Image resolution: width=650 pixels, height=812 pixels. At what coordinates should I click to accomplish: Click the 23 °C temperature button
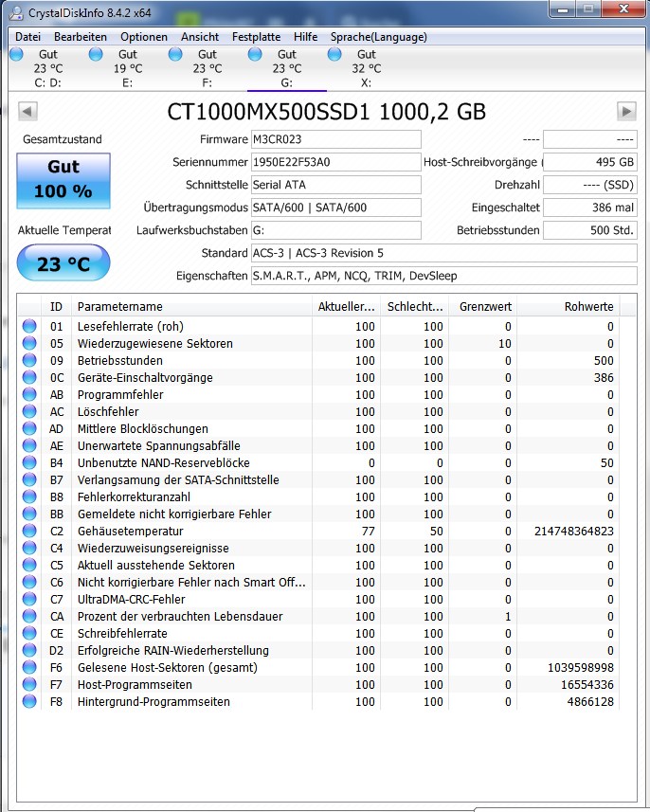click(x=63, y=263)
